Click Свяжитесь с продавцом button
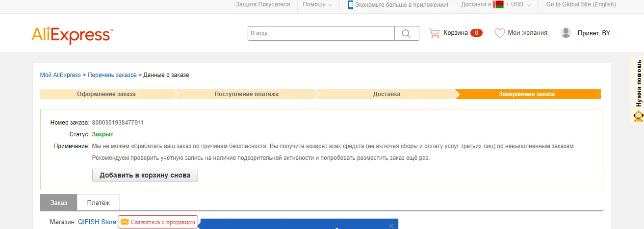The height and width of the screenshot is (229, 644). click(x=158, y=222)
